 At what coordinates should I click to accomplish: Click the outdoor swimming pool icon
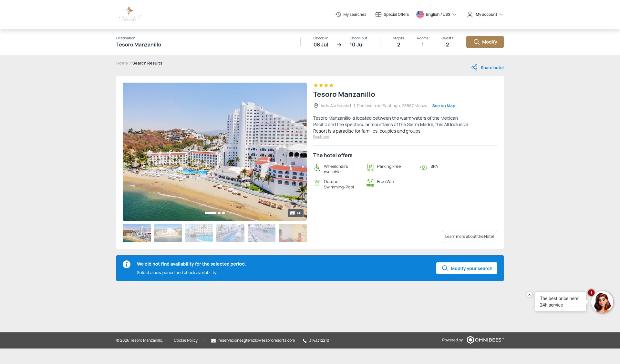click(317, 183)
